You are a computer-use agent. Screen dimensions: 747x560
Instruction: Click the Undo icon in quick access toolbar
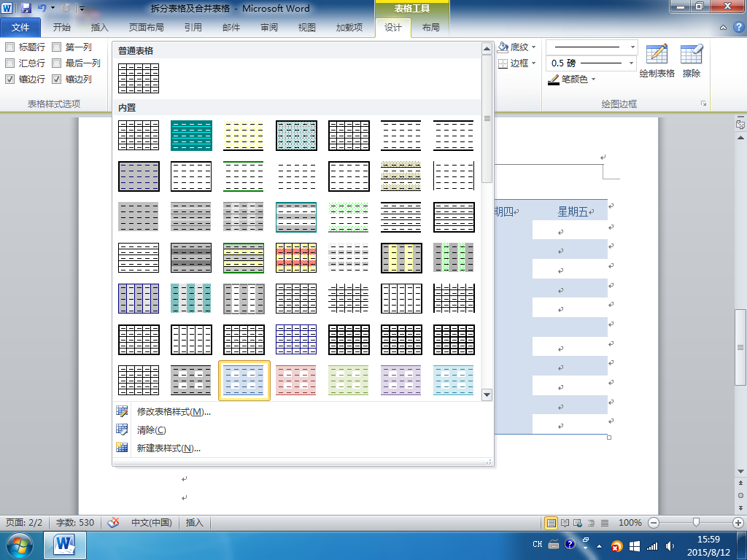click(x=42, y=8)
